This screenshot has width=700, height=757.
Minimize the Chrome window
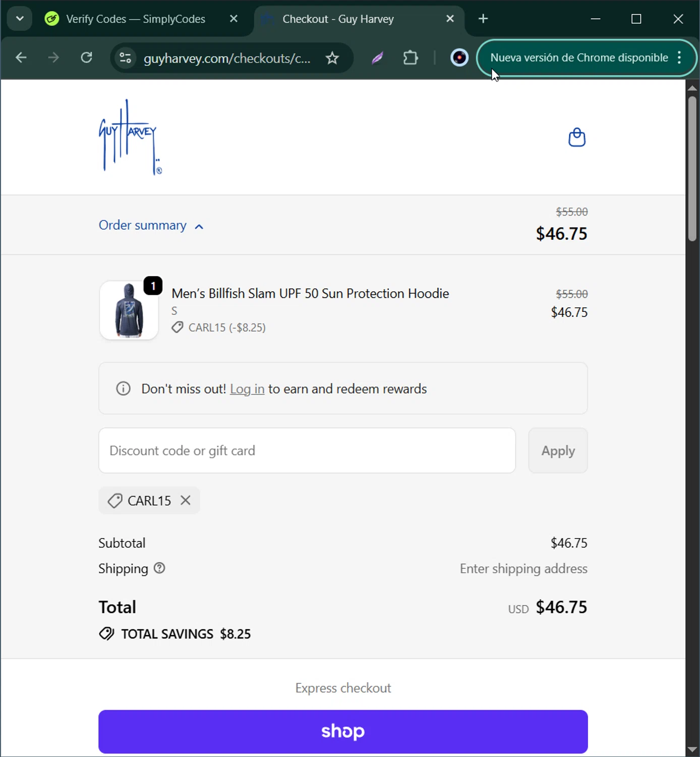click(596, 19)
